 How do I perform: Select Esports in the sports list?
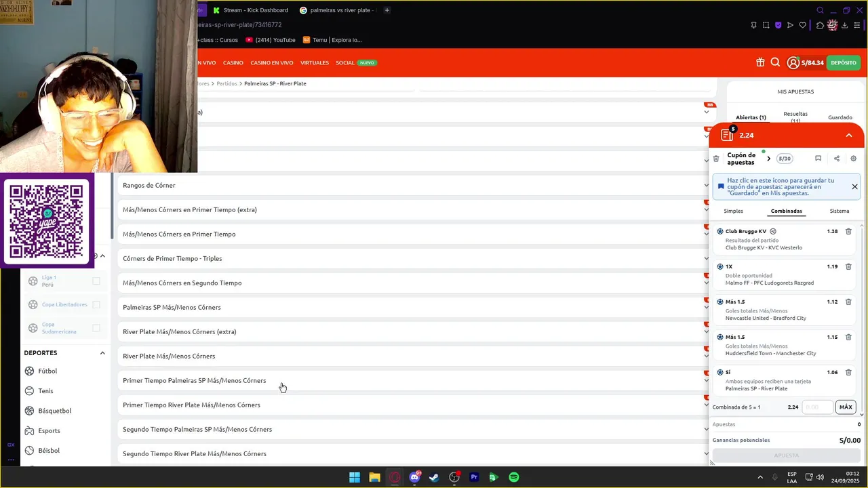[49, 430]
